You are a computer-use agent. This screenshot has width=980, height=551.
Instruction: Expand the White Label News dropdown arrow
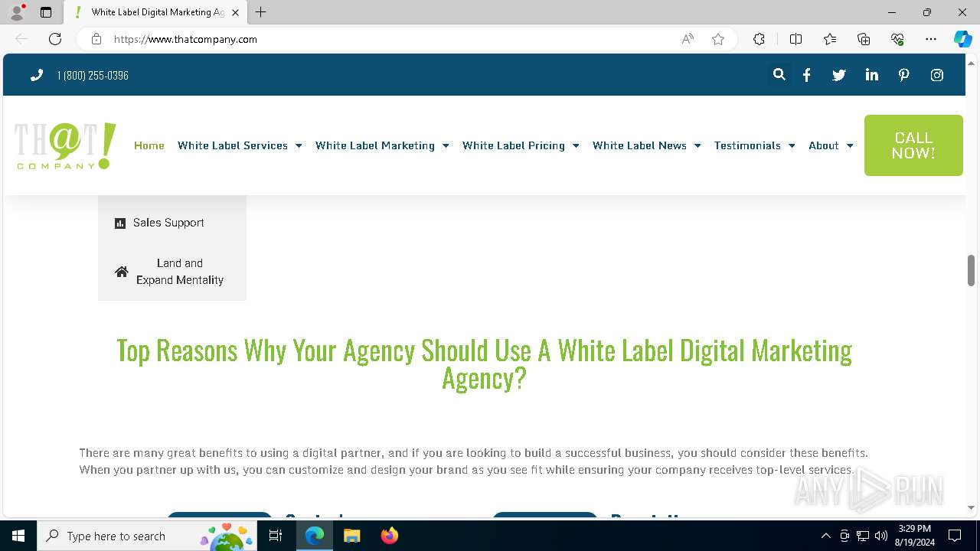click(697, 145)
